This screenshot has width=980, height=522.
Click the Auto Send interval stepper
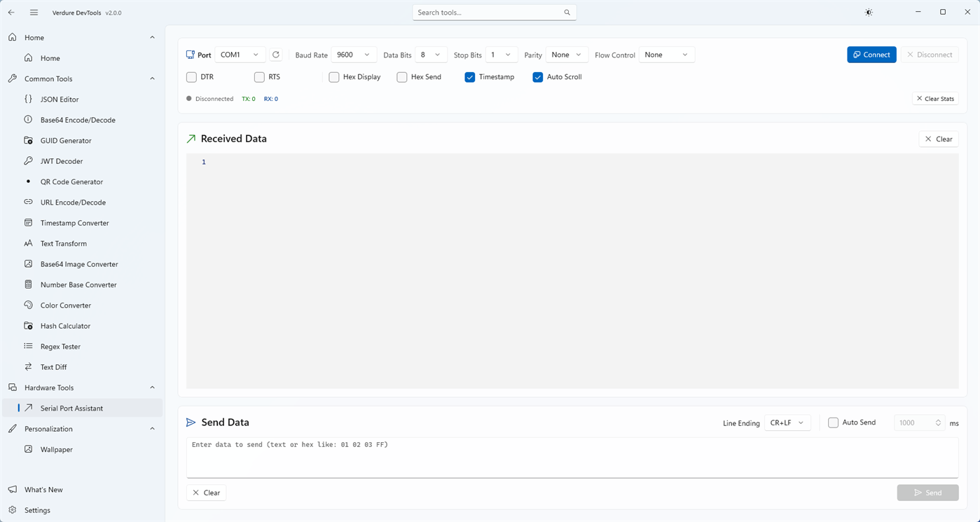tap(939, 423)
